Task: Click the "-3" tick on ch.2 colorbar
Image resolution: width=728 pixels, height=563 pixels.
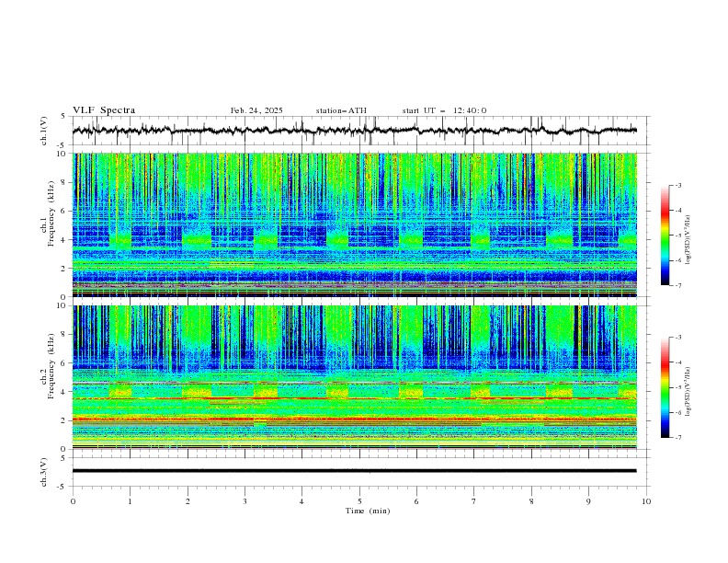Action: [677, 338]
